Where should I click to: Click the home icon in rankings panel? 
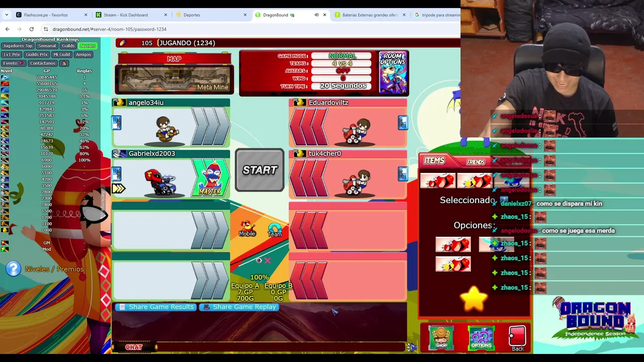point(64,63)
